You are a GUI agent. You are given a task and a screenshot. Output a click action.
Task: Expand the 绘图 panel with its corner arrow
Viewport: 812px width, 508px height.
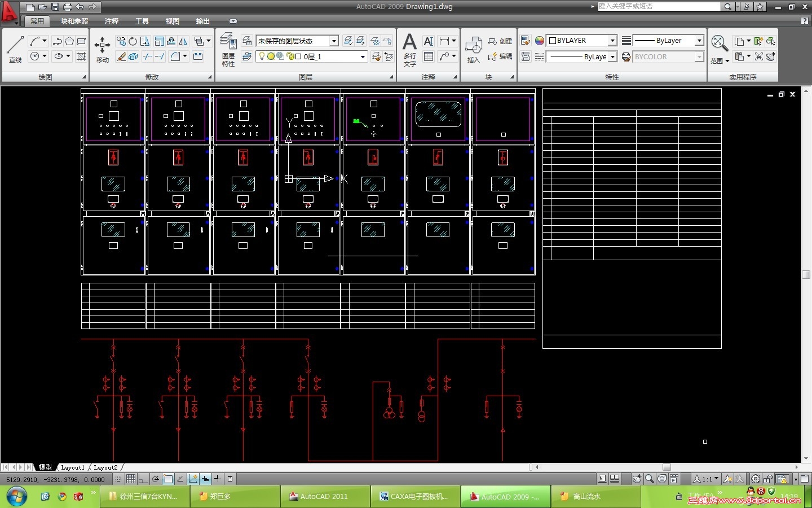tap(85, 77)
